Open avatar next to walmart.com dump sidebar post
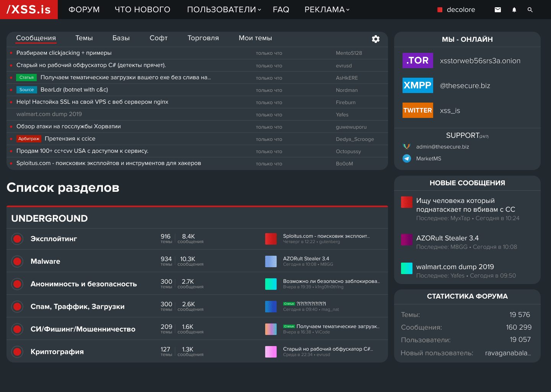This screenshot has width=551, height=392. click(x=407, y=268)
